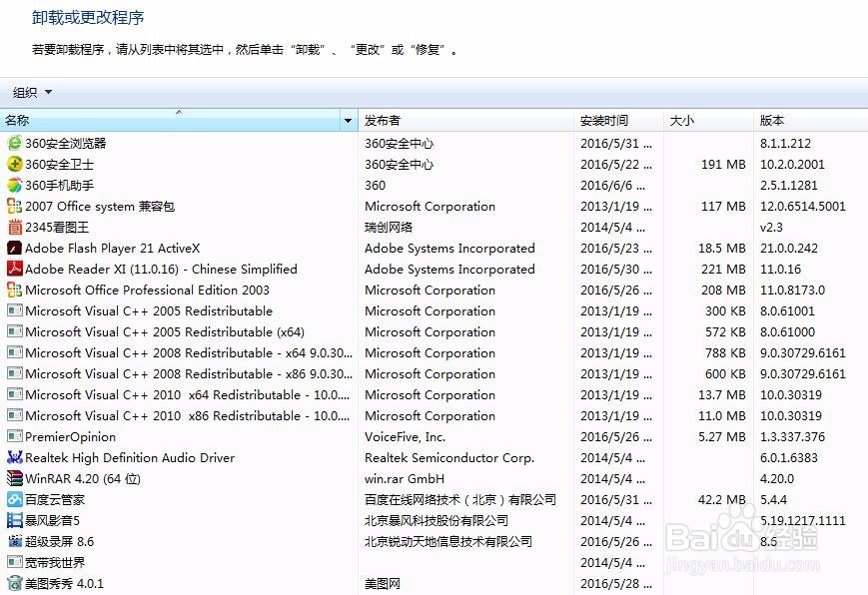Click the 360手机助手 icon
The width and height of the screenshot is (868, 595).
click(x=14, y=185)
